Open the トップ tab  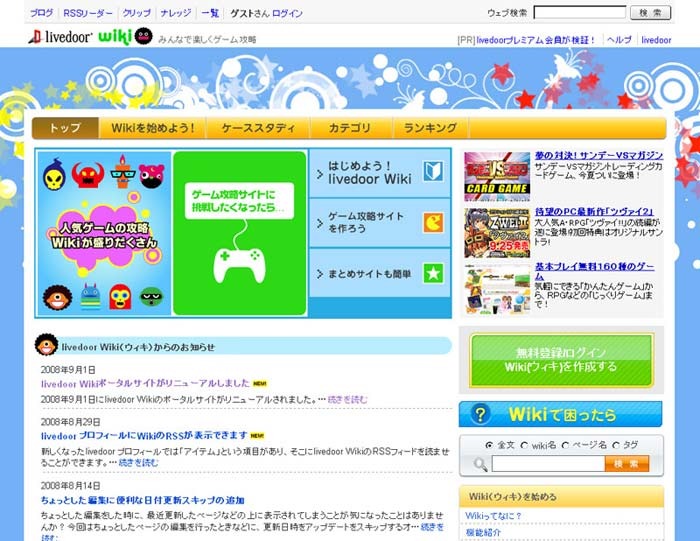[65, 128]
